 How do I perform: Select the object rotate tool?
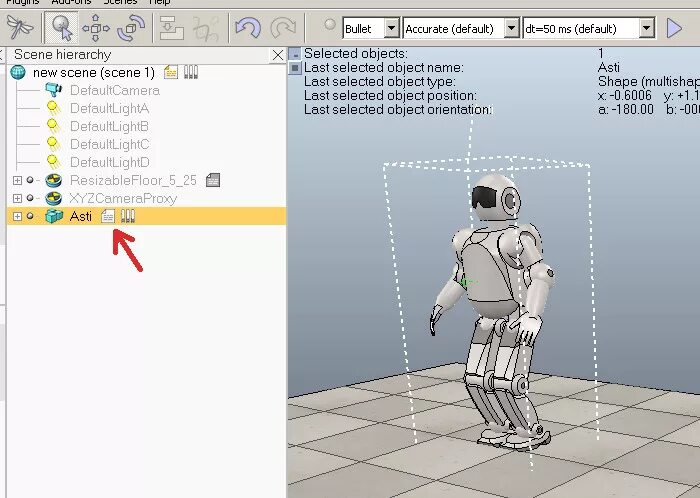click(131, 28)
